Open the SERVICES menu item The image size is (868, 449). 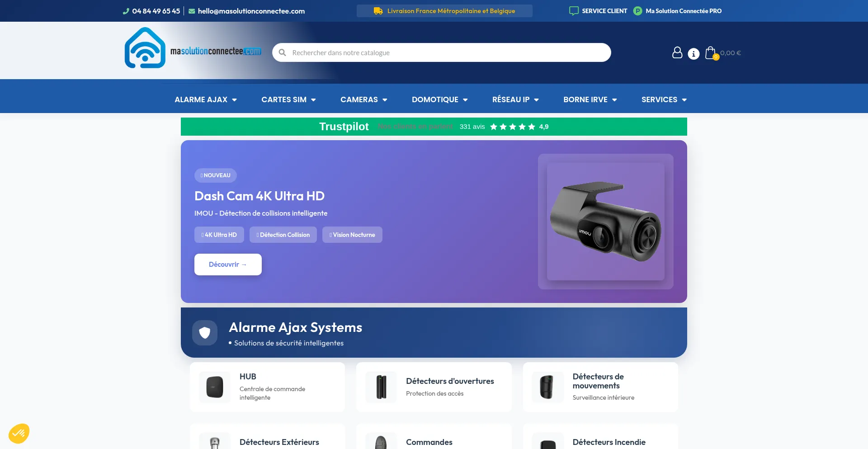pos(664,99)
